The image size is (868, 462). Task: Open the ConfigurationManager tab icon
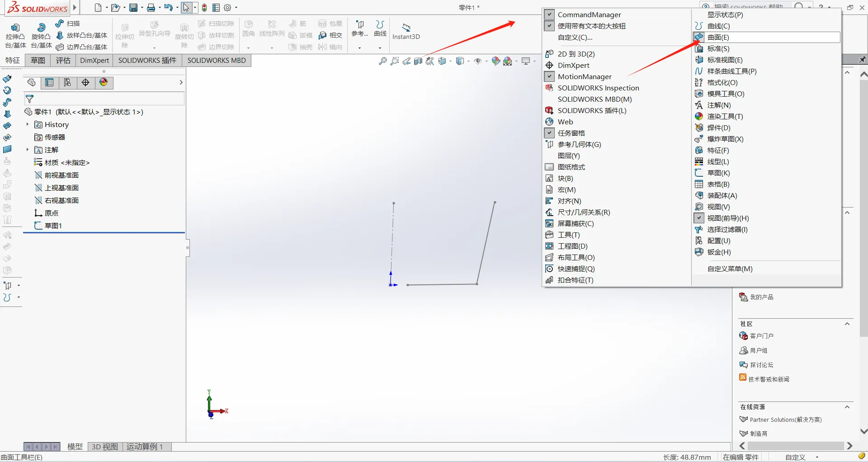pos(67,82)
